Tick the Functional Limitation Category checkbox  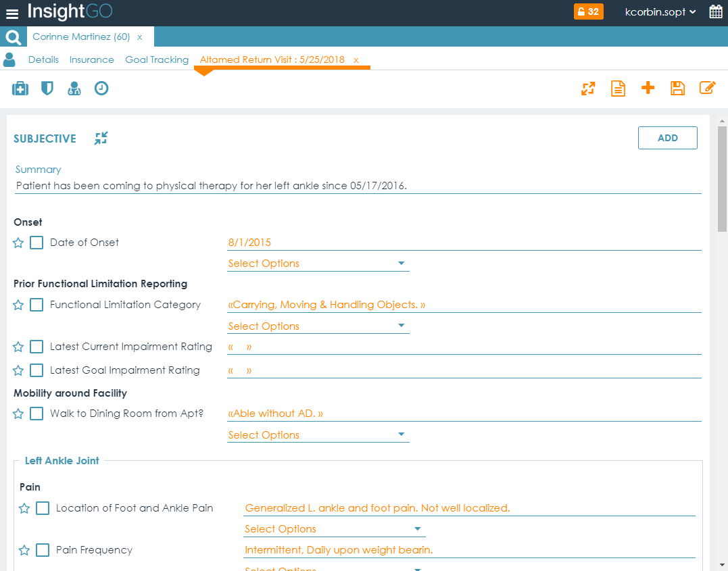point(37,305)
